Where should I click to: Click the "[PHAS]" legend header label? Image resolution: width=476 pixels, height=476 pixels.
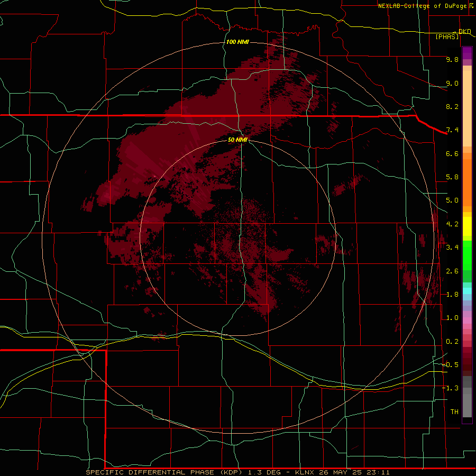click(x=447, y=36)
